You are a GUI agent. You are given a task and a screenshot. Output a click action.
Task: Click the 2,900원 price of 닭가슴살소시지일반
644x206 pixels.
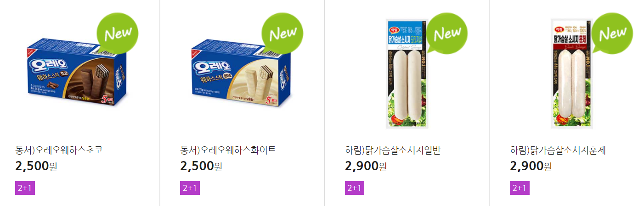366,166
